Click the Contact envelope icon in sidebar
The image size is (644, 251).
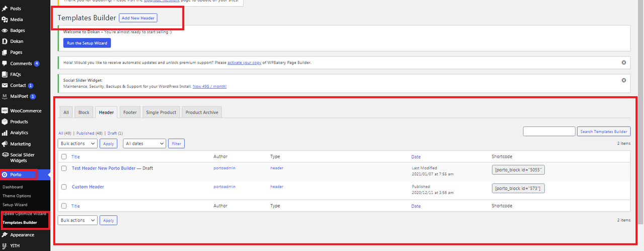coord(5,86)
